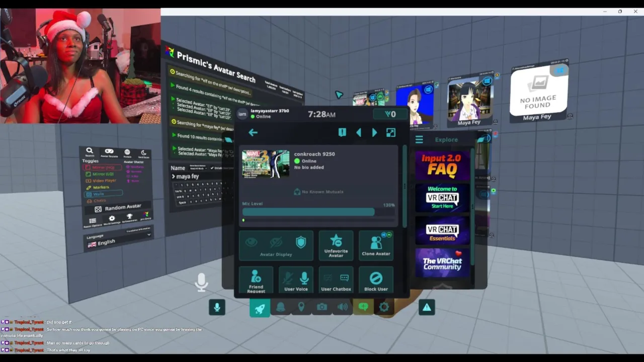Toggle the Include Description checkbox
Viewport: 644px width, 362px height.
pyautogui.click(x=212, y=167)
